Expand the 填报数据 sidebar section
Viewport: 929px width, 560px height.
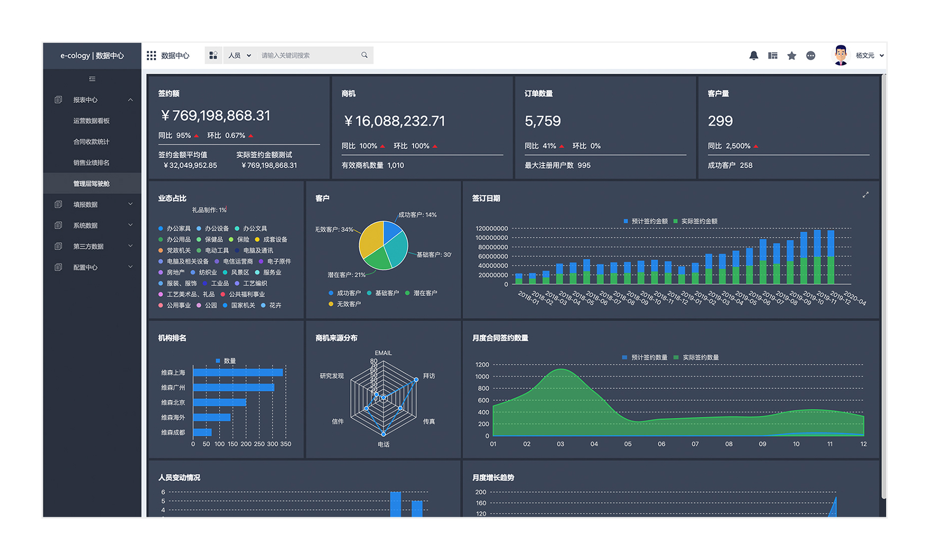[x=92, y=204]
